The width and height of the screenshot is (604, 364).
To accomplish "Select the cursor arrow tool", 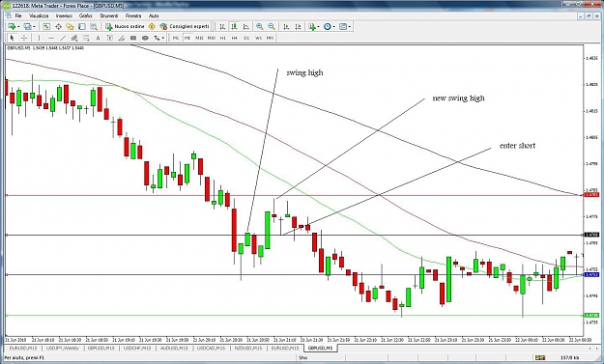I will point(12,38).
